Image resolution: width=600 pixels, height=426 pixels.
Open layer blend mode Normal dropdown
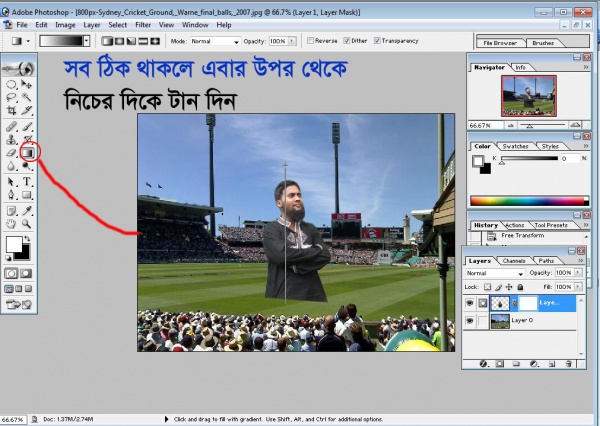click(x=494, y=273)
